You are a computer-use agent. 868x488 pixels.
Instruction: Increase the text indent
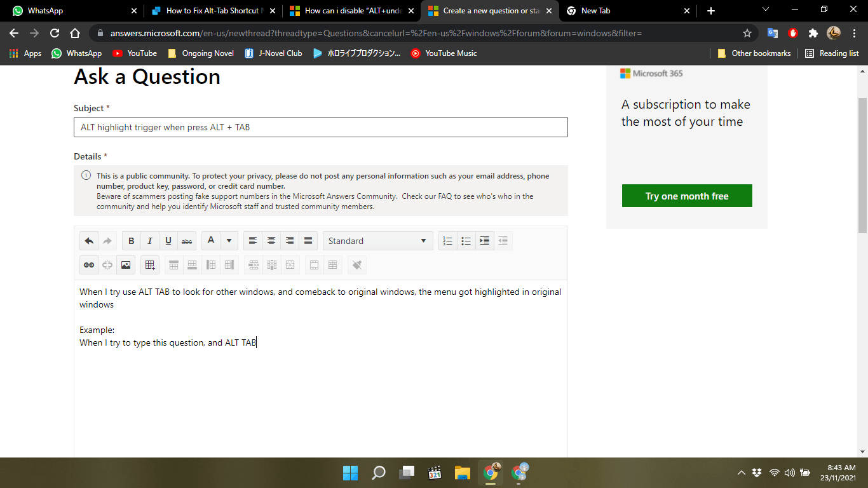[484, 241]
